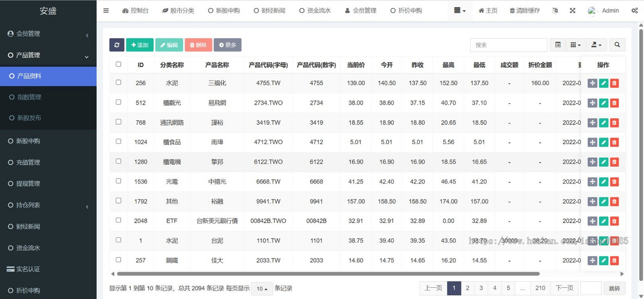Check the box for row ID 2048
This screenshot has height=299, width=644.
[119, 220]
